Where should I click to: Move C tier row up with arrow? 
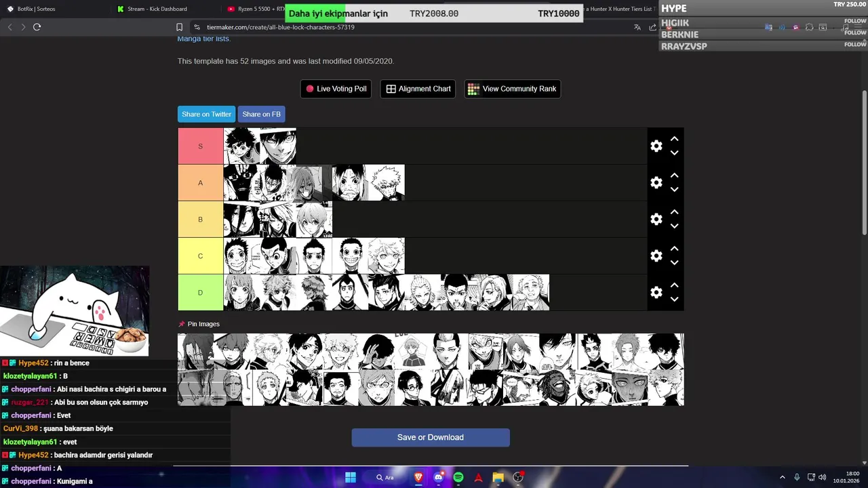[x=674, y=248]
